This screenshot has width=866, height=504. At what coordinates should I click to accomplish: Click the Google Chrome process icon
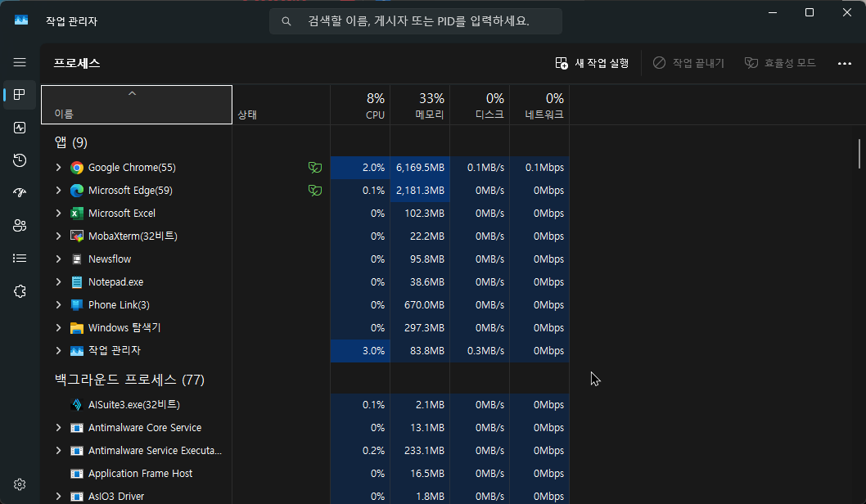tap(77, 168)
